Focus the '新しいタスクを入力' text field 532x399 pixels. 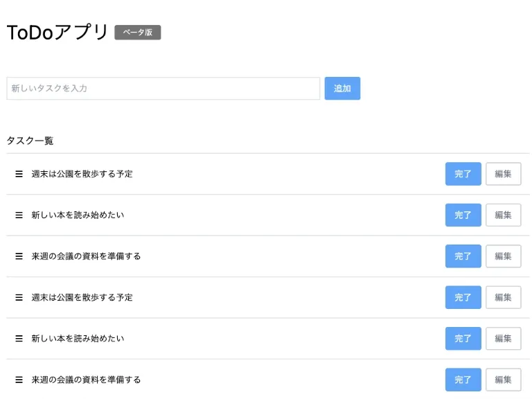(163, 89)
